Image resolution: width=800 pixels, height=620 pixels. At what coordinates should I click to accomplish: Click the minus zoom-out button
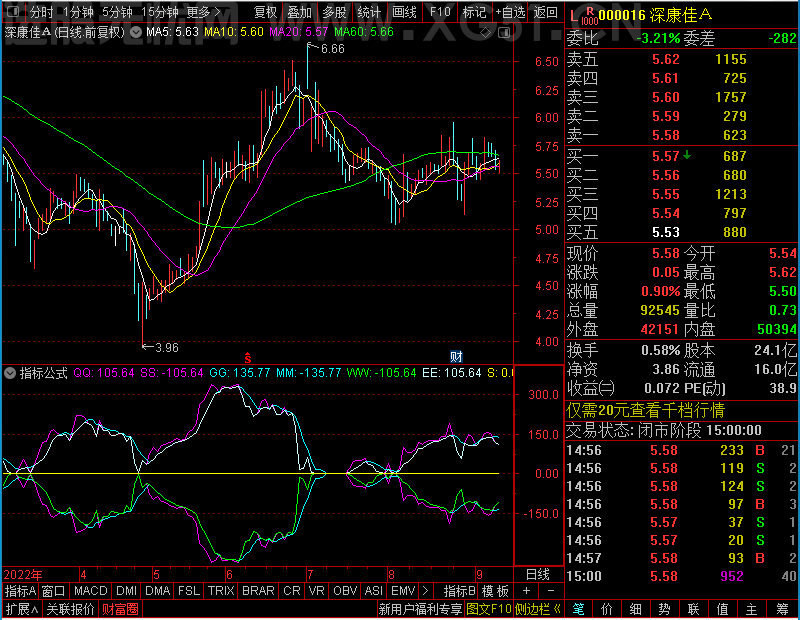[x=551, y=590]
